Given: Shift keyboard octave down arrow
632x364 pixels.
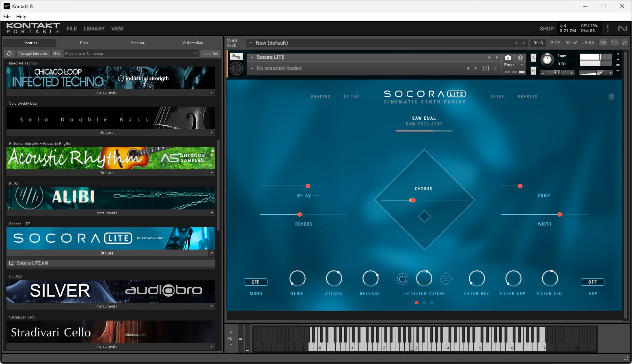Looking at the screenshot, I should [x=231, y=345].
